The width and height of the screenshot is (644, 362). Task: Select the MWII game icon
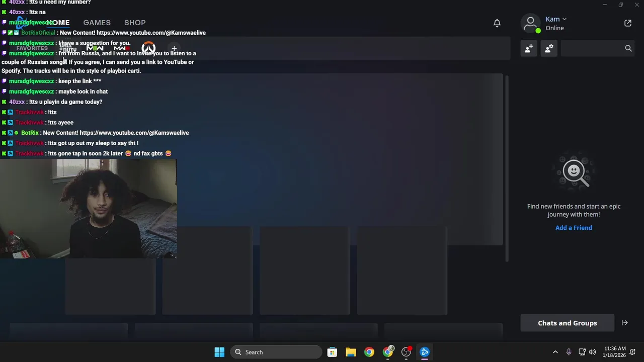[x=95, y=49]
